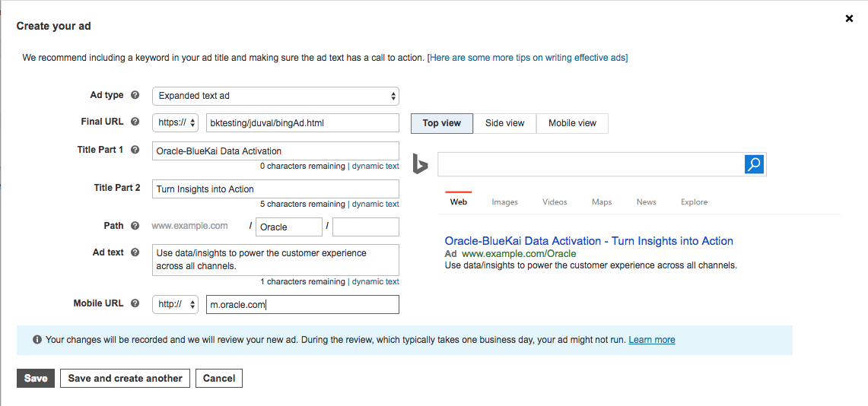Switch to Mobile view preview
Image resolution: width=868 pixels, height=406 pixels.
(x=572, y=123)
